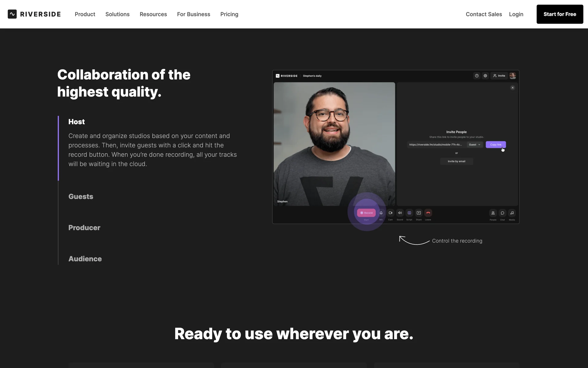Click the Riverside logo icon

point(12,14)
